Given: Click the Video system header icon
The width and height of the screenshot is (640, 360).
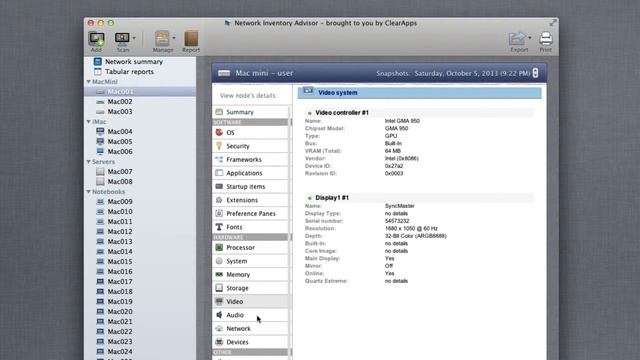Looking at the screenshot, I should coord(308,91).
